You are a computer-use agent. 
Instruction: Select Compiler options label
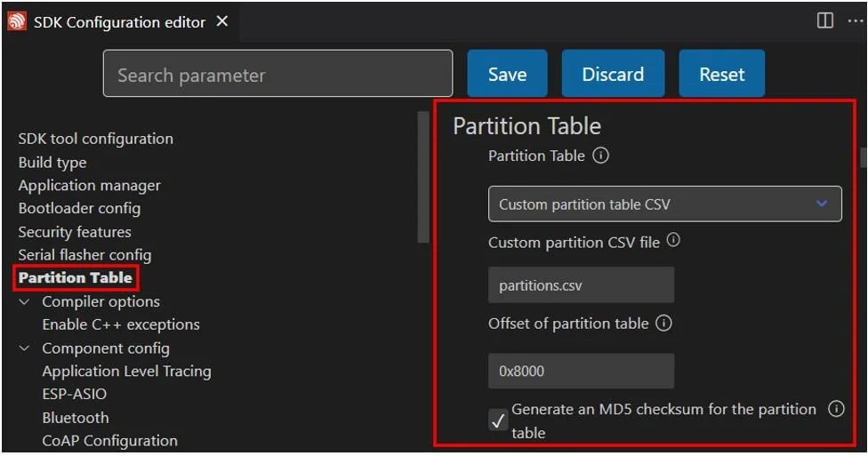tap(100, 301)
